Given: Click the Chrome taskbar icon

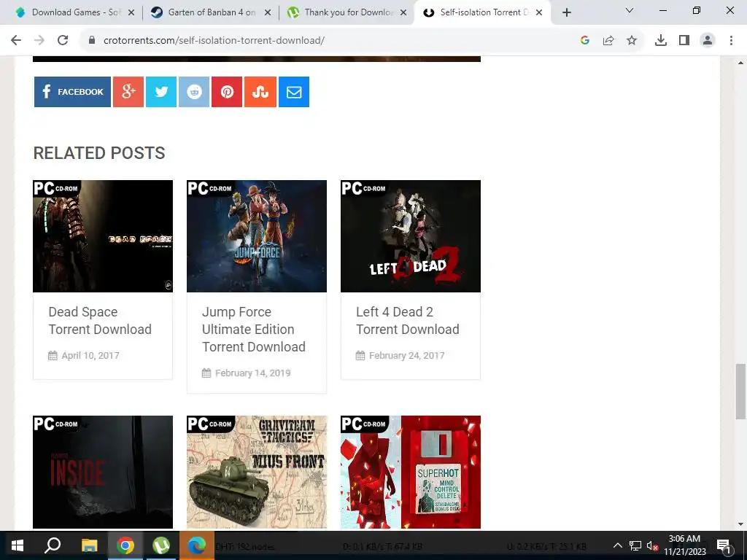Looking at the screenshot, I should pos(125,545).
